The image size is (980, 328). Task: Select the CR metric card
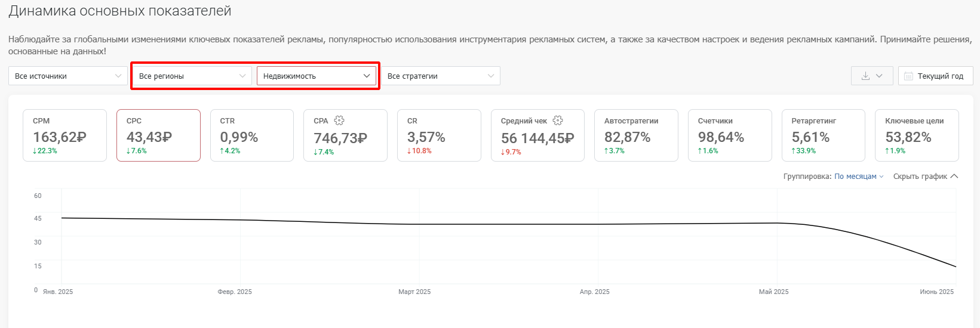pos(439,135)
